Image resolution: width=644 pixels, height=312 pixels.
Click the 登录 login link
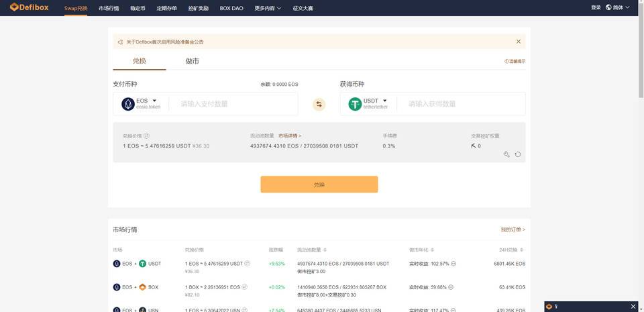click(596, 7)
